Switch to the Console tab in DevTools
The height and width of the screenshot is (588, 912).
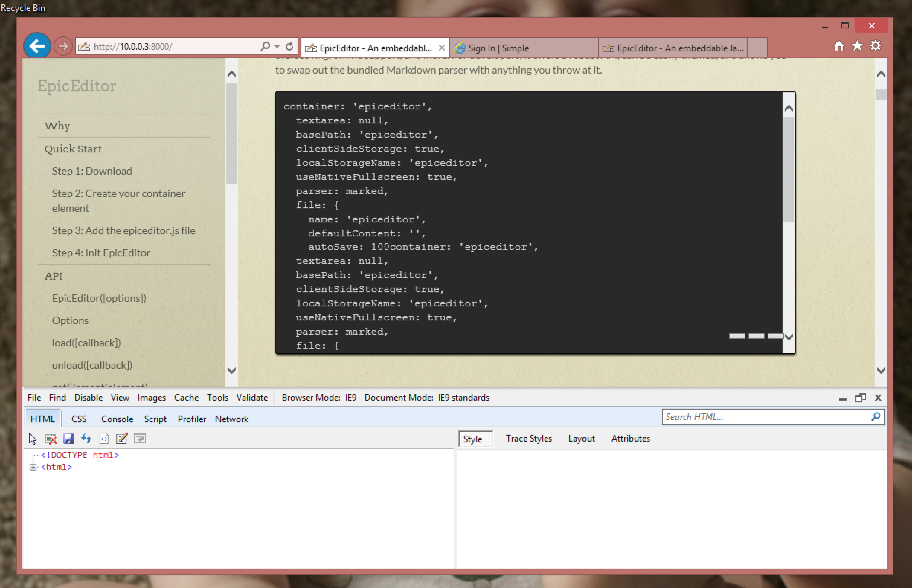pos(116,419)
